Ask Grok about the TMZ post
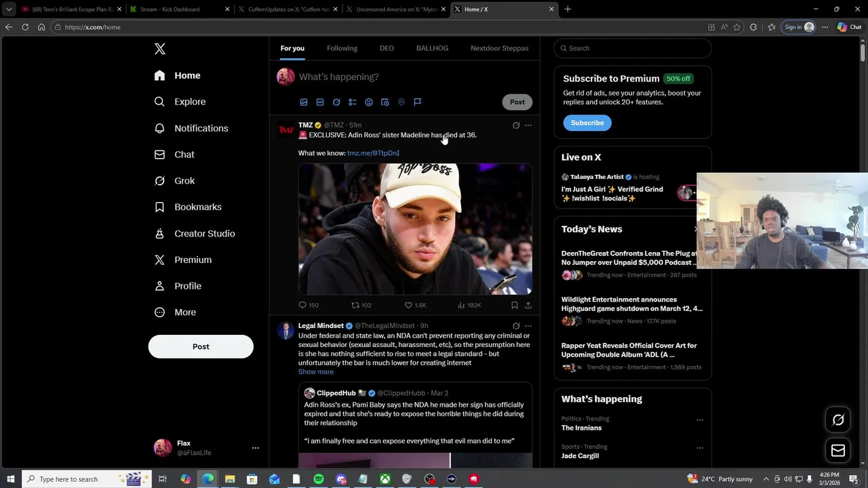Viewport: 868px width, 488px height. point(516,125)
